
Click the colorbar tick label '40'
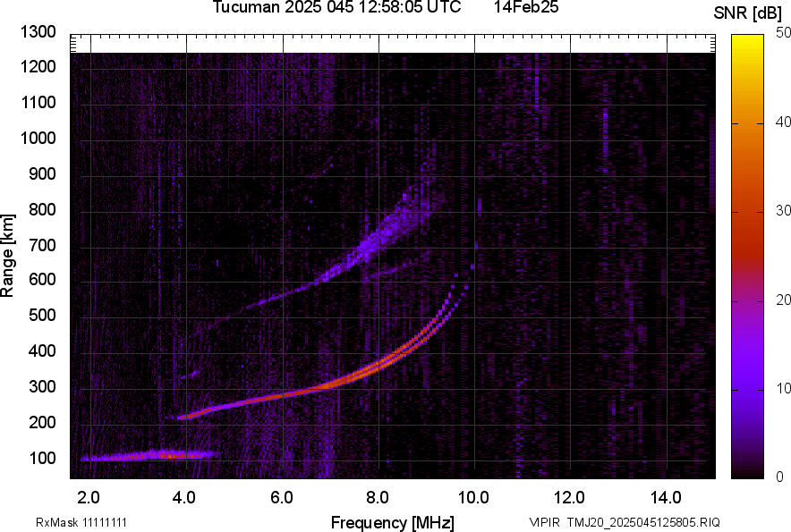coord(784,122)
